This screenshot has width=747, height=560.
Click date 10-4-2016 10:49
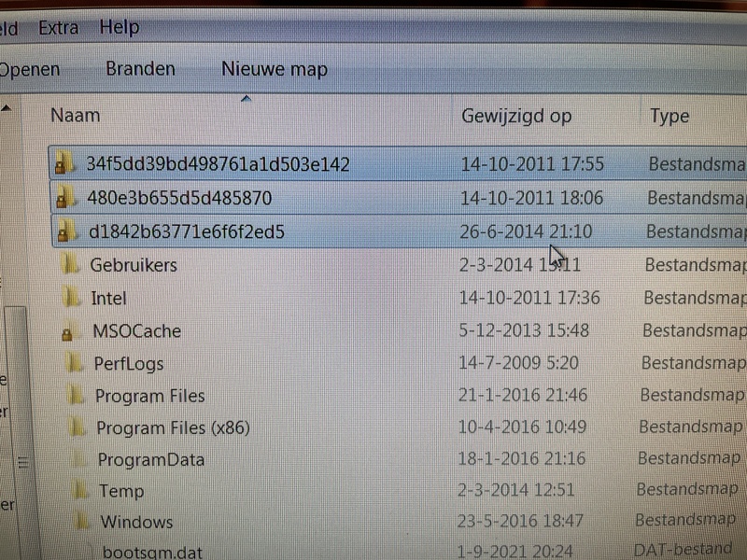point(522,427)
